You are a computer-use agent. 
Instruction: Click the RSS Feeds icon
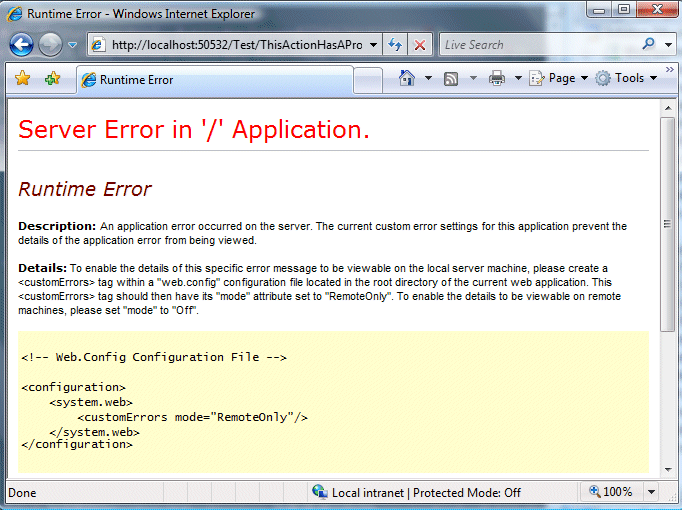pyautogui.click(x=451, y=79)
